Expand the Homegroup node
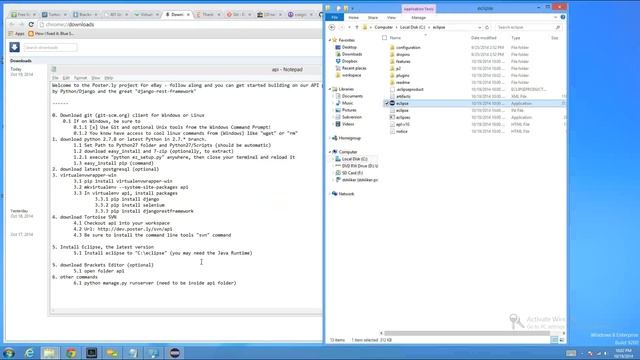 point(330,138)
